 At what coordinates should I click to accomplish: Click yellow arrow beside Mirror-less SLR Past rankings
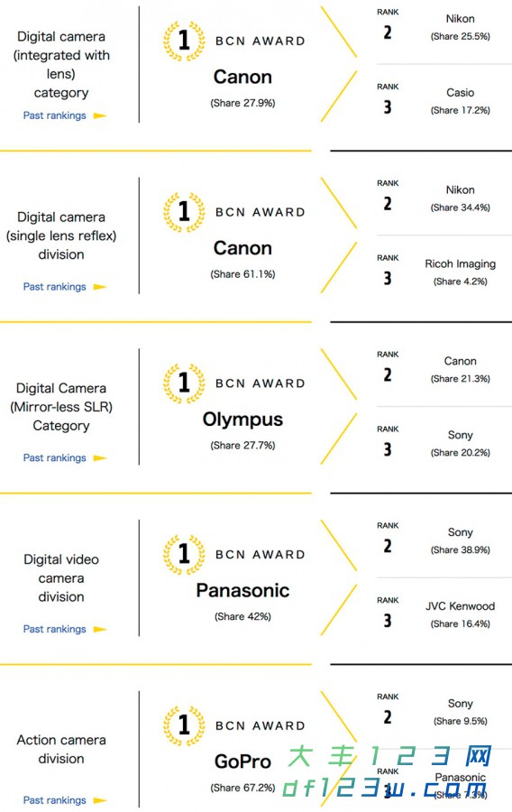[100, 458]
